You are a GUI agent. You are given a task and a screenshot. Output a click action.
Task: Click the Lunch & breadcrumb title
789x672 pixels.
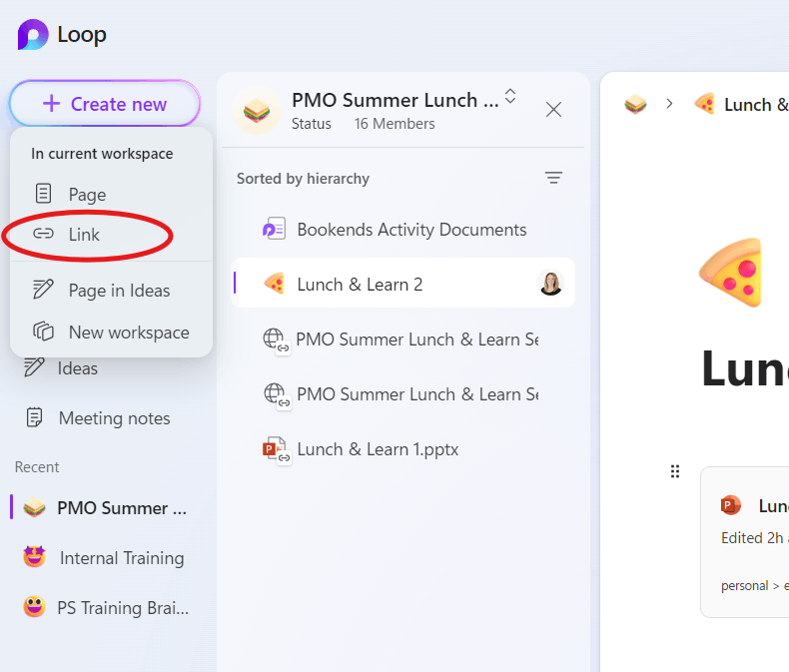(756, 105)
